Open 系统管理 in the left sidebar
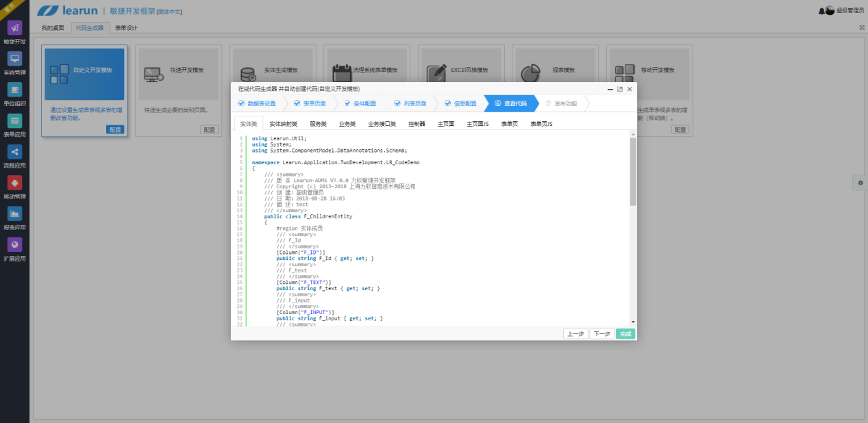The width and height of the screenshot is (868, 423). pos(14,59)
